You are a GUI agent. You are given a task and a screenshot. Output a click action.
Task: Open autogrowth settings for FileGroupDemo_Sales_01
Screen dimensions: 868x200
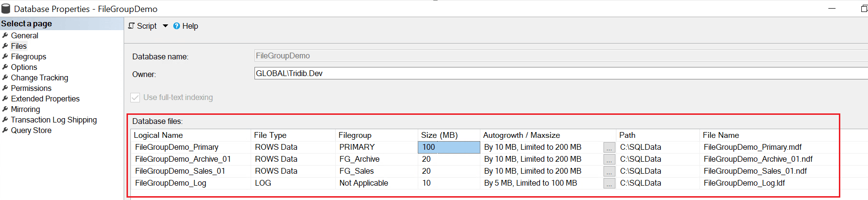(609, 171)
